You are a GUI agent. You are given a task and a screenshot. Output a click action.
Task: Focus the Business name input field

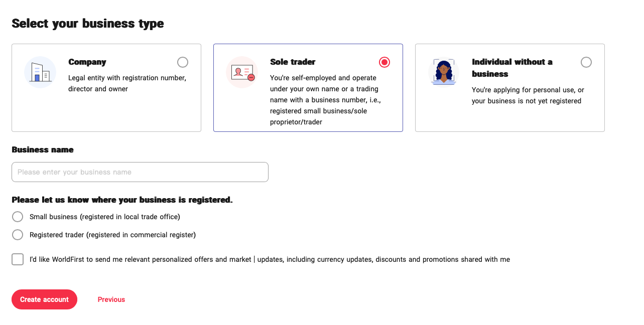pyautogui.click(x=140, y=172)
